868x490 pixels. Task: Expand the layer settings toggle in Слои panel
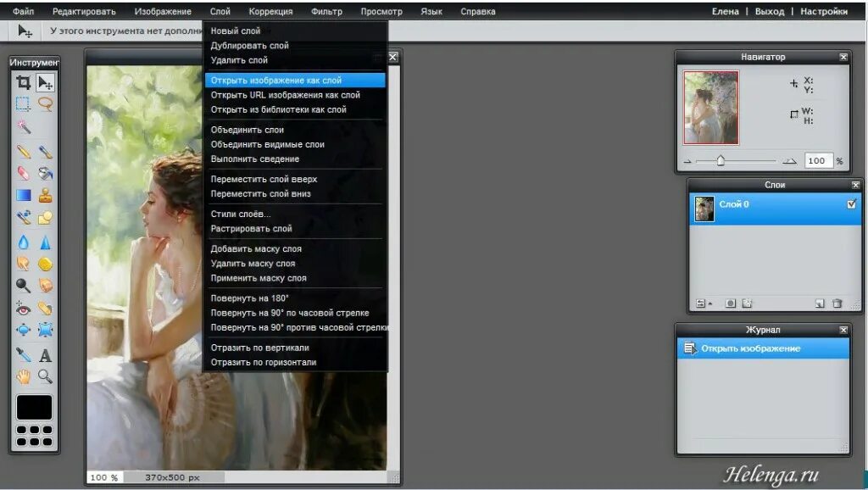[x=703, y=303]
